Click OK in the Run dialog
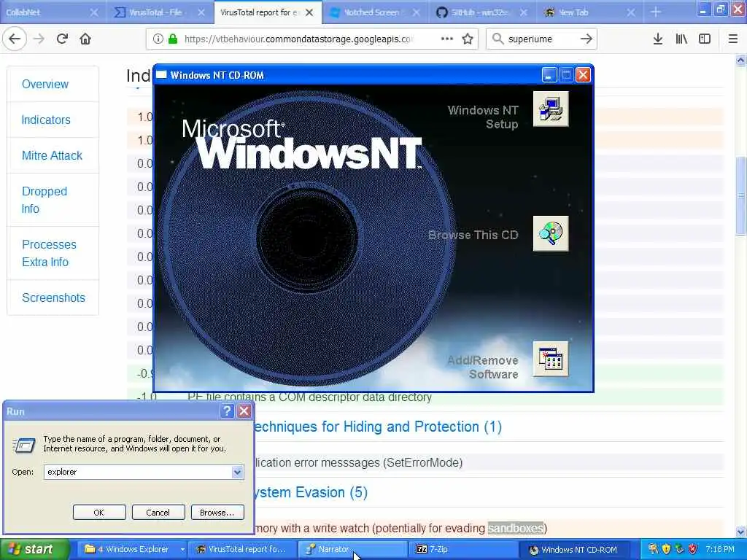This screenshot has height=560, width=747. click(99, 513)
